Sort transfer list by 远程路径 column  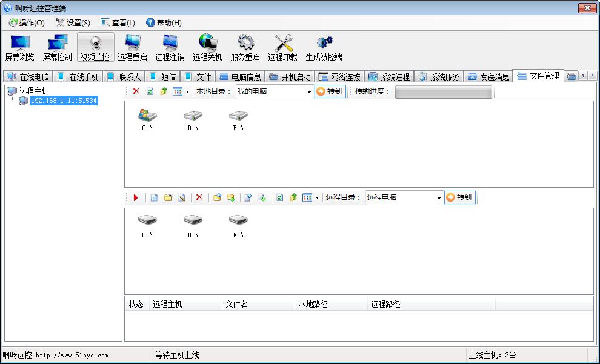(432, 305)
